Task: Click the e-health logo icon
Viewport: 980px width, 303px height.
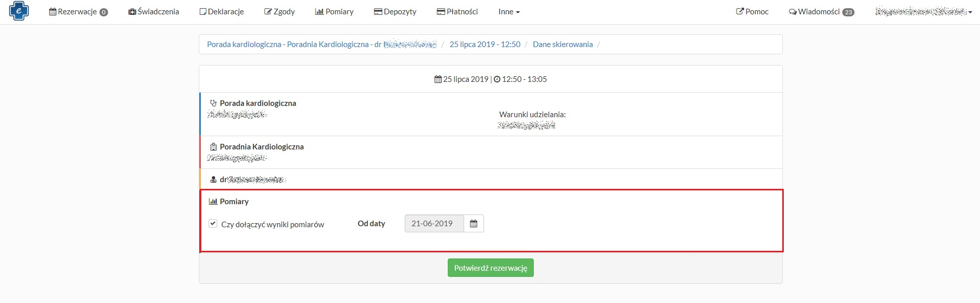Action: pyautogui.click(x=19, y=11)
